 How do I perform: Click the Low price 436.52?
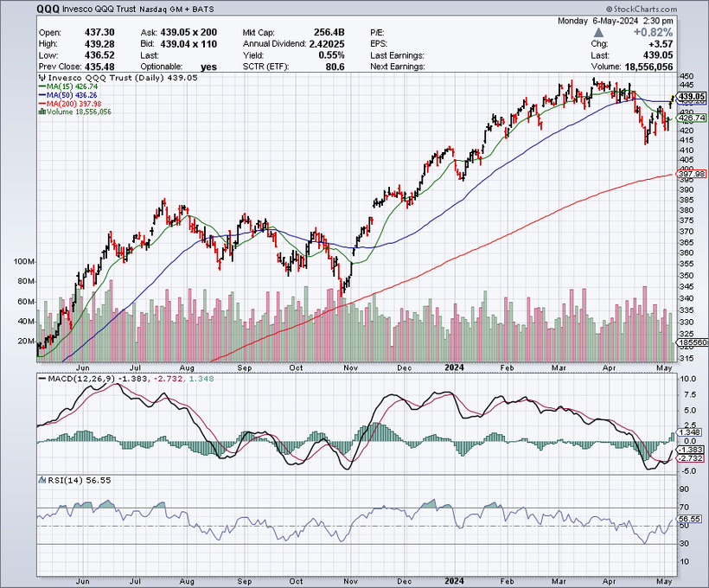pos(99,55)
